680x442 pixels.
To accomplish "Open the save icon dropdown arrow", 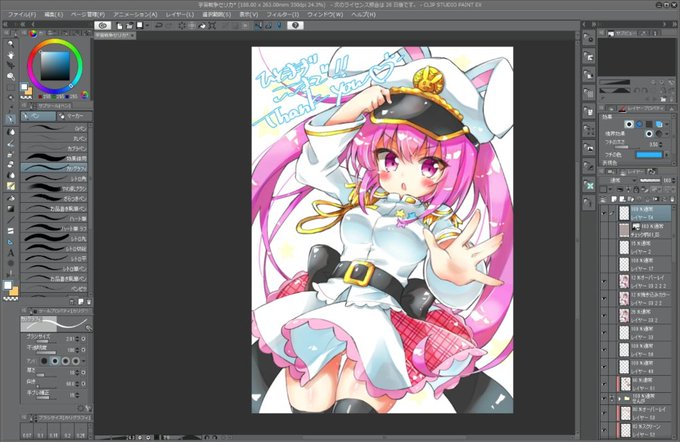I will click(147, 26).
